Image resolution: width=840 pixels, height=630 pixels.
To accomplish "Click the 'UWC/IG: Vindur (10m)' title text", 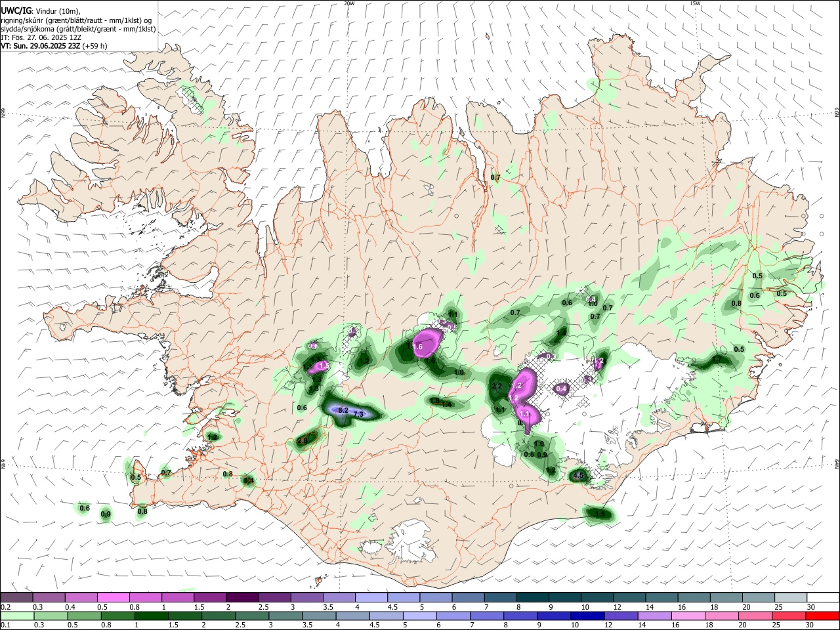I will click(42, 10).
